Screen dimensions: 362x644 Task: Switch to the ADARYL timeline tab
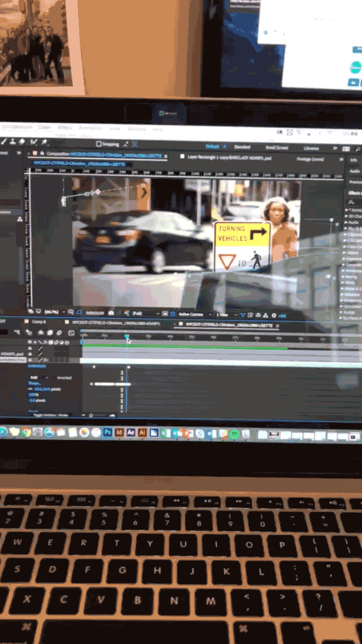[x=116, y=323]
